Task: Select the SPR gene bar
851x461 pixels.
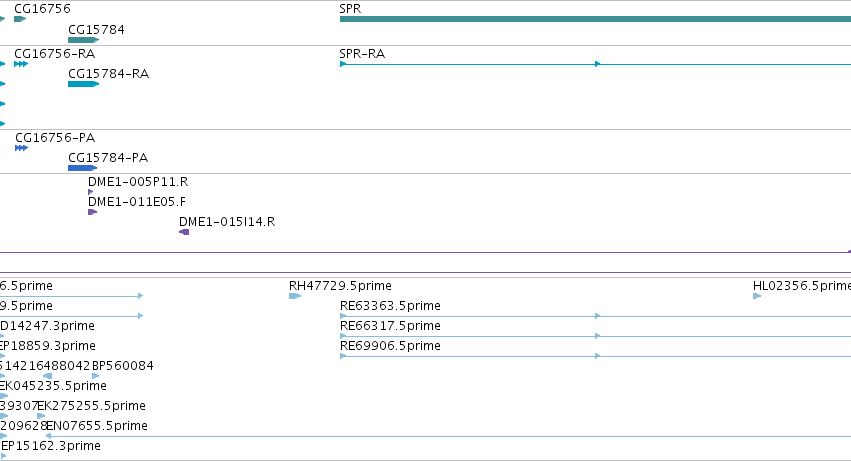Action: coord(595,19)
